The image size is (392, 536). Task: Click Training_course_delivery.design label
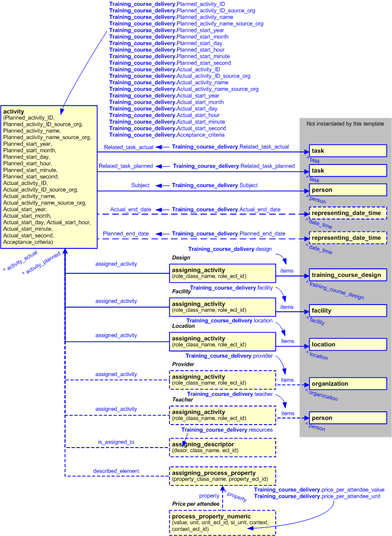pos(230,249)
